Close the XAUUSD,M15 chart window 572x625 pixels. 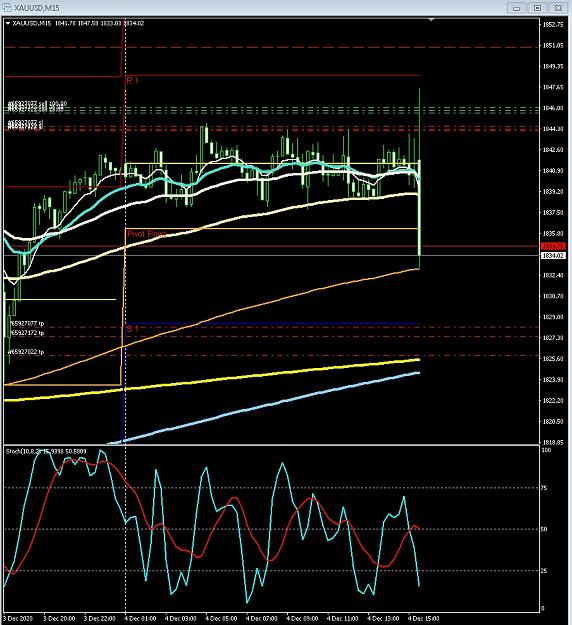click(558, 8)
